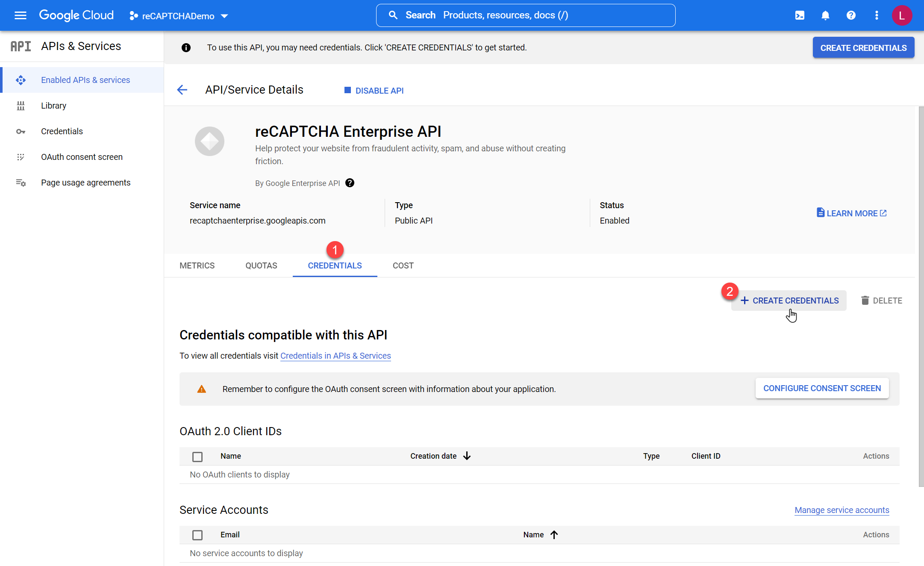This screenshot has height=566, width=924.
Task: Click the magnifier search icon
Action: click(x=393, y=15)
